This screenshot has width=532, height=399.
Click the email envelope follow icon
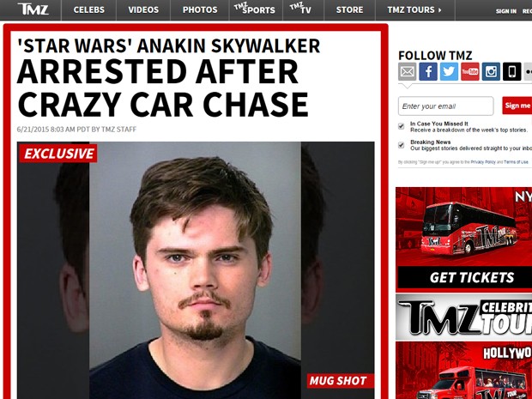[407, 71]
